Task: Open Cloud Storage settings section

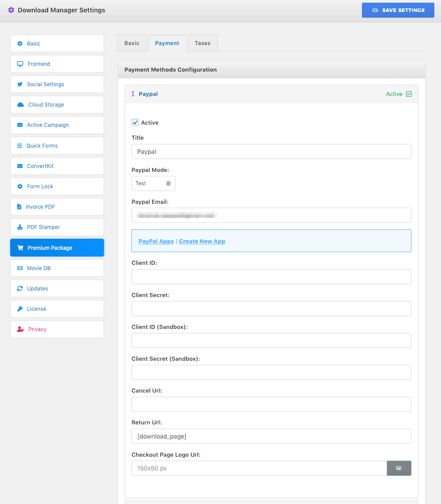Action: (x=57, y=105)
